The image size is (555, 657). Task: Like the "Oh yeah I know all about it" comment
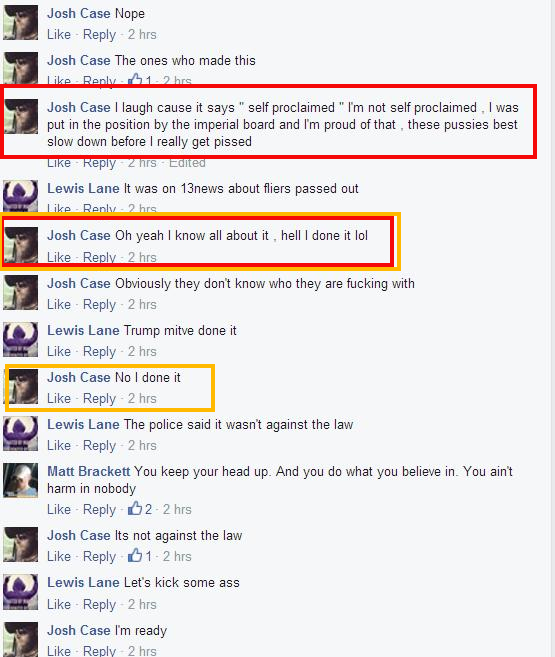pos(59,257)
